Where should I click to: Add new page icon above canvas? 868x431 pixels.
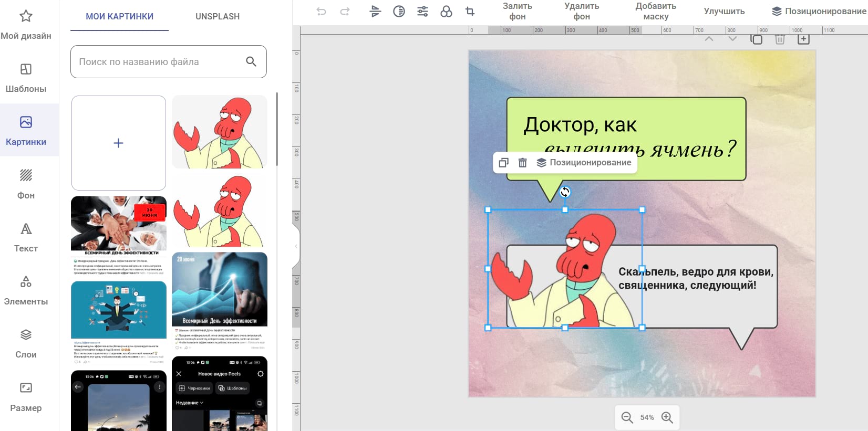click(x=803, y=39)
